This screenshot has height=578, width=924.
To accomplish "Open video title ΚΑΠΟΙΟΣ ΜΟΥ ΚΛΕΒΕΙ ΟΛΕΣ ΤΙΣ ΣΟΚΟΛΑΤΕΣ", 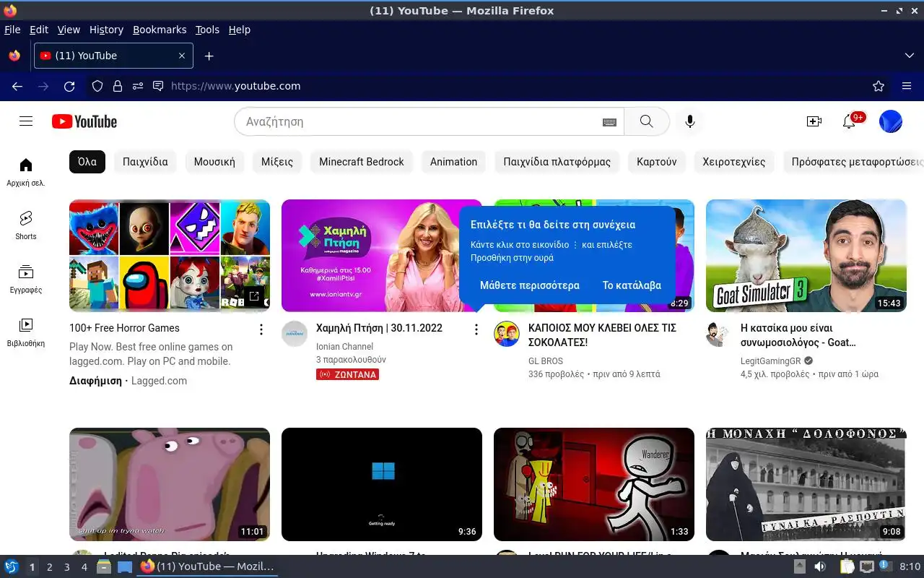I will coord(602,335).
